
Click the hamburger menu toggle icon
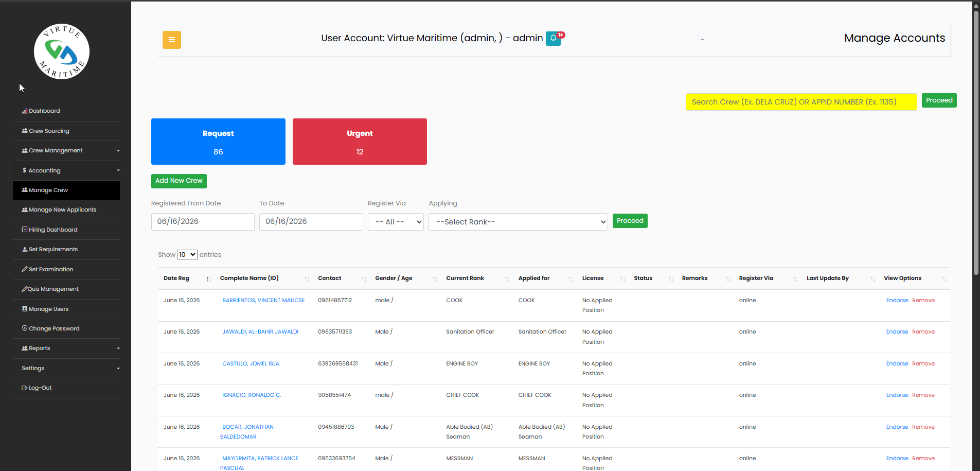pos(172,40)
